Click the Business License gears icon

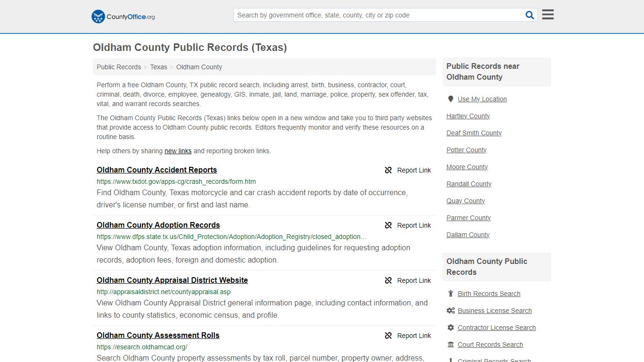tap(451, 311)
